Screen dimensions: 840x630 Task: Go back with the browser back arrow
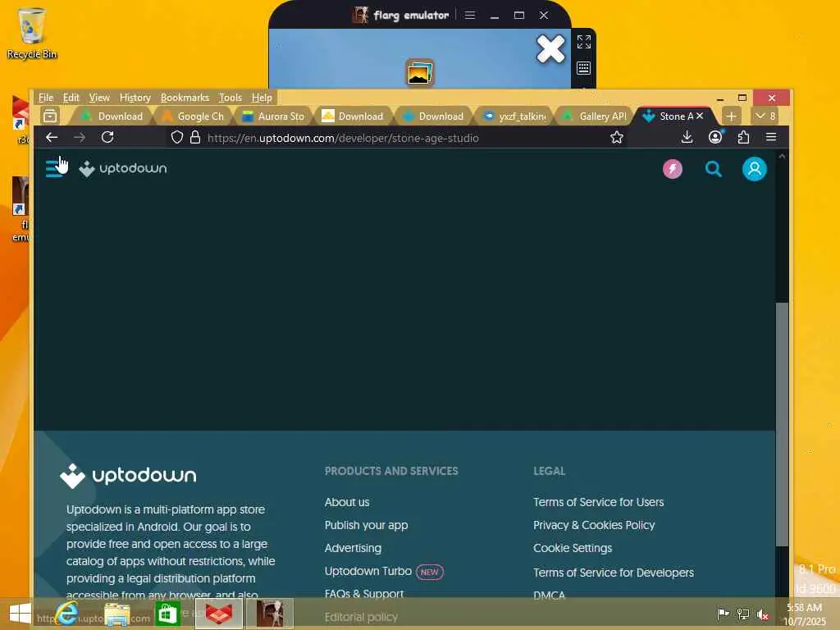[x=52, y=138]
